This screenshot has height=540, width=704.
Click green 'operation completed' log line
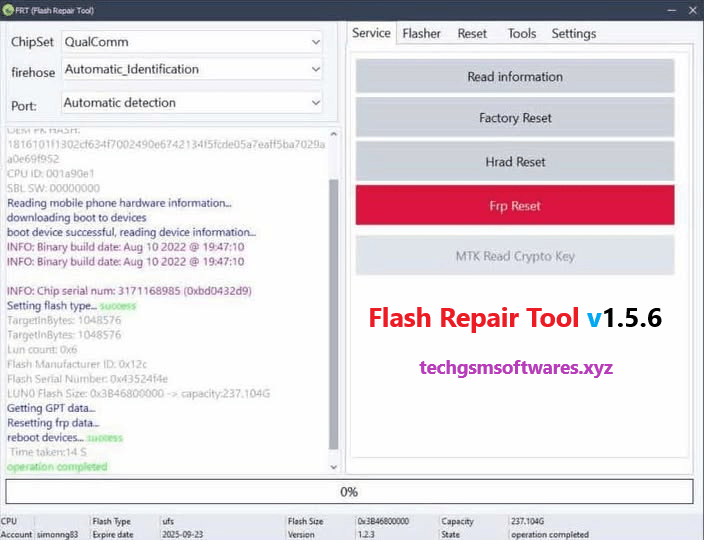[x=57, y=467]
